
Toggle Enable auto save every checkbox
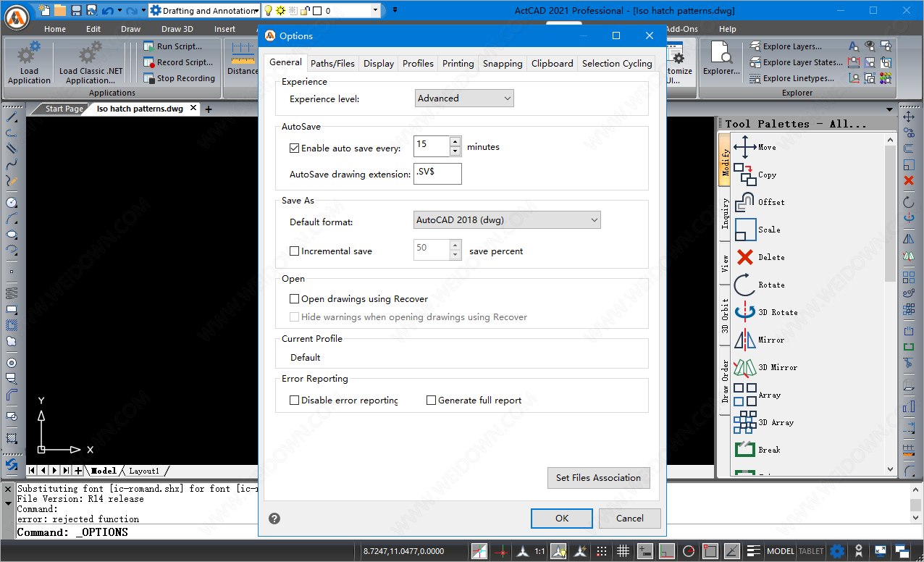294,148
